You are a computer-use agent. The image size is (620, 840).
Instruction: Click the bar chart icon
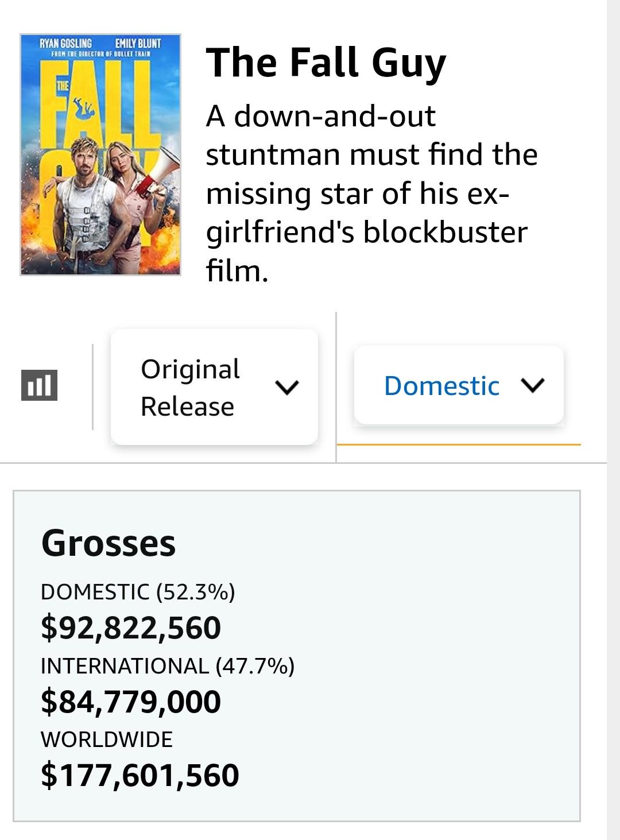39,385
